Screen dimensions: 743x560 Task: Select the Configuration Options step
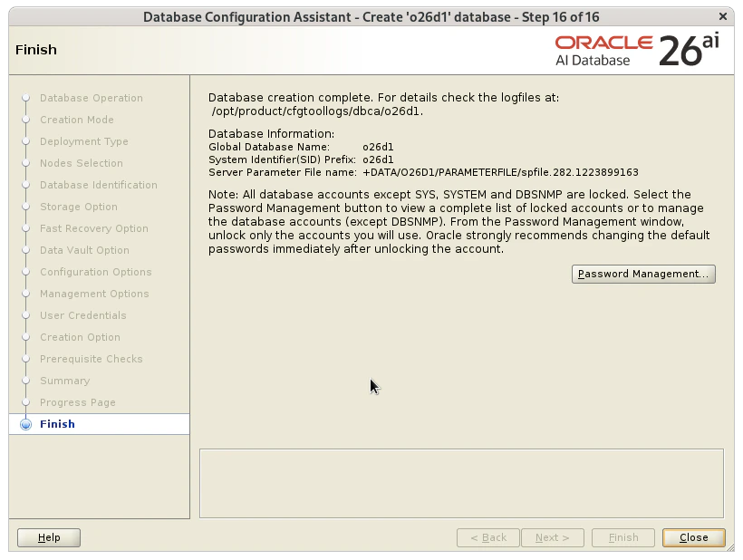pyautogui.click(x=96, y=272)
